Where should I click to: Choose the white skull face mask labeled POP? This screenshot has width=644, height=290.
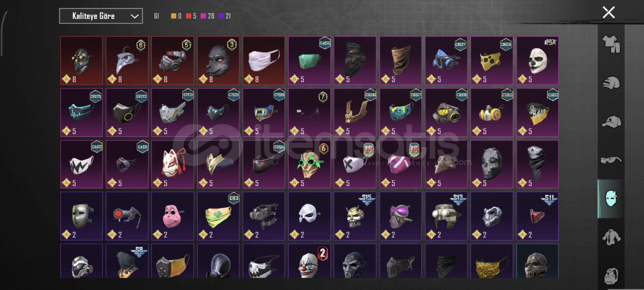coord(538,61)
